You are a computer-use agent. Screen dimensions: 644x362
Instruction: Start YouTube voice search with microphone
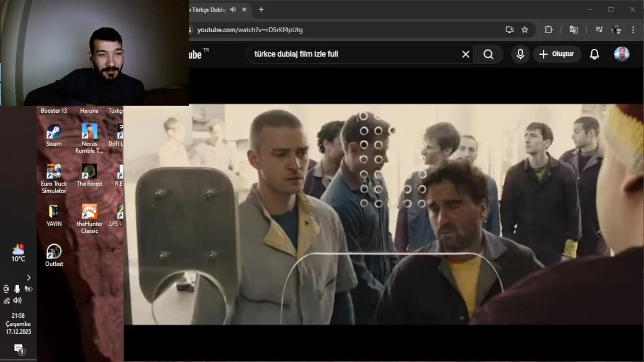click(520, 54)
